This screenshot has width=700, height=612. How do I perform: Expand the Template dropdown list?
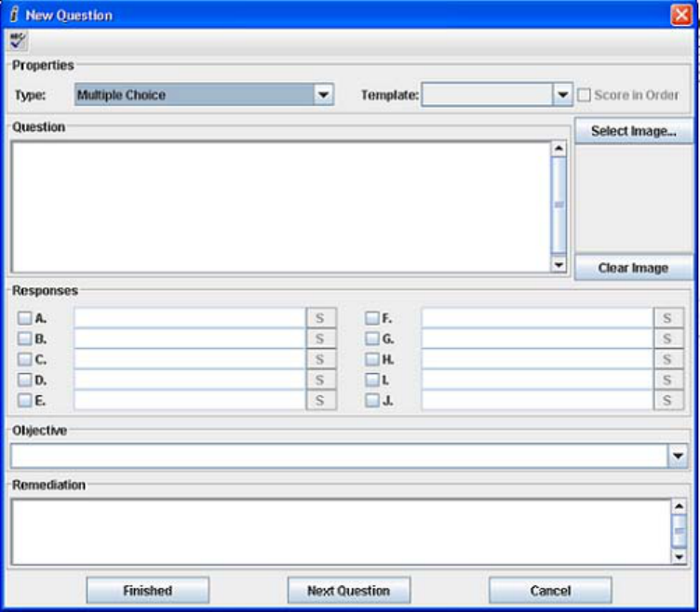point(563,95)
